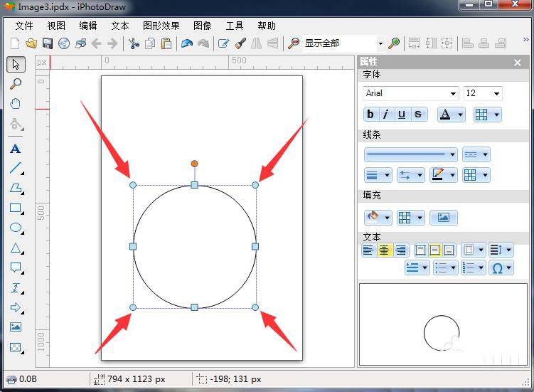Close the 属性 properties panel
Image resolution: width=534 pixels, height=392 pixels.
tap(518, 63)
